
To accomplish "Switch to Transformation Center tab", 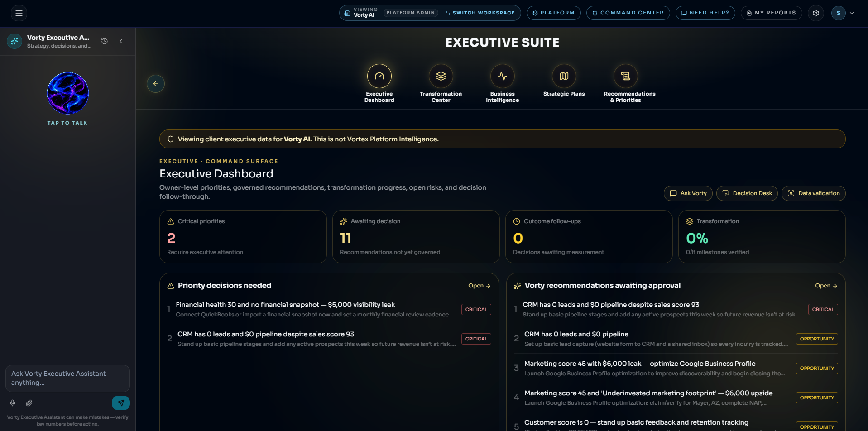I will [x=441, y=84].
